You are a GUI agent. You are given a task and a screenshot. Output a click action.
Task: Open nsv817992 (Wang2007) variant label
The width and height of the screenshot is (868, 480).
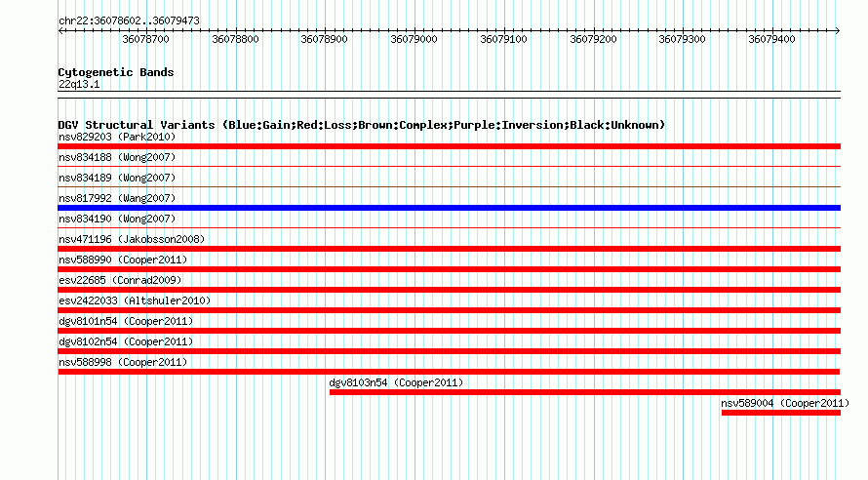[117, 198]
